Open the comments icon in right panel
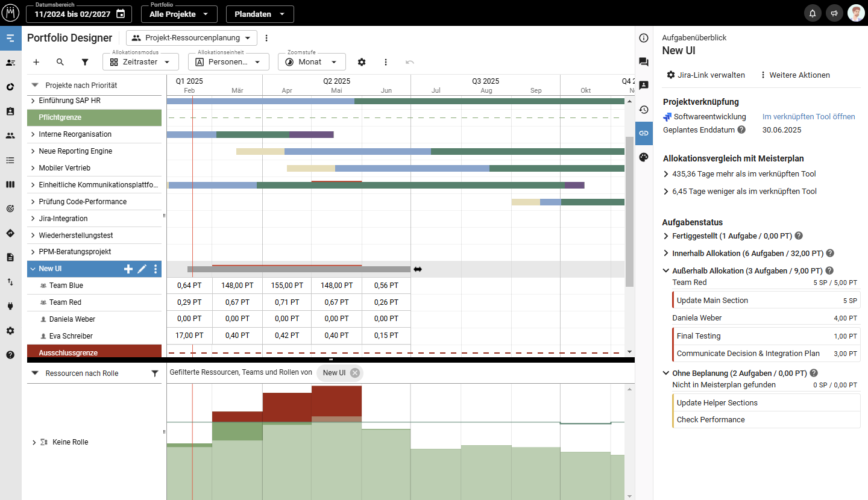868x500 pixels. pyautogui.click(x=644, y=62)
